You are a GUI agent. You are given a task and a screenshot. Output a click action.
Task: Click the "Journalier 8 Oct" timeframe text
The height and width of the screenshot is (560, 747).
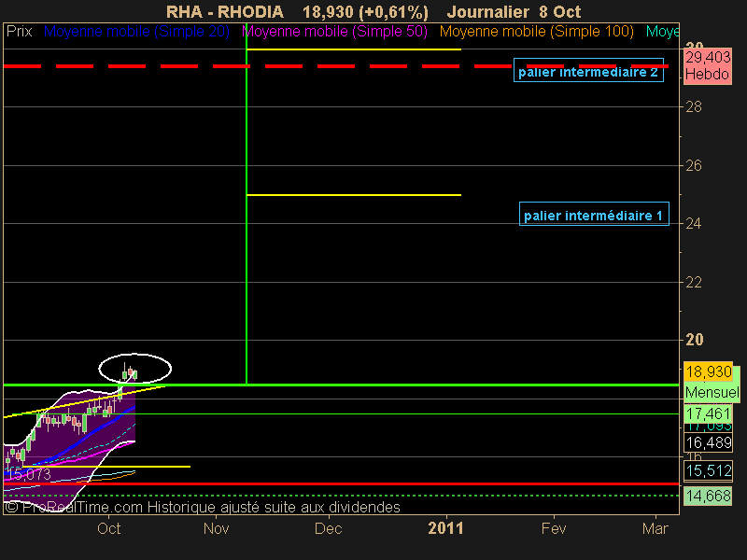(514, 11)
